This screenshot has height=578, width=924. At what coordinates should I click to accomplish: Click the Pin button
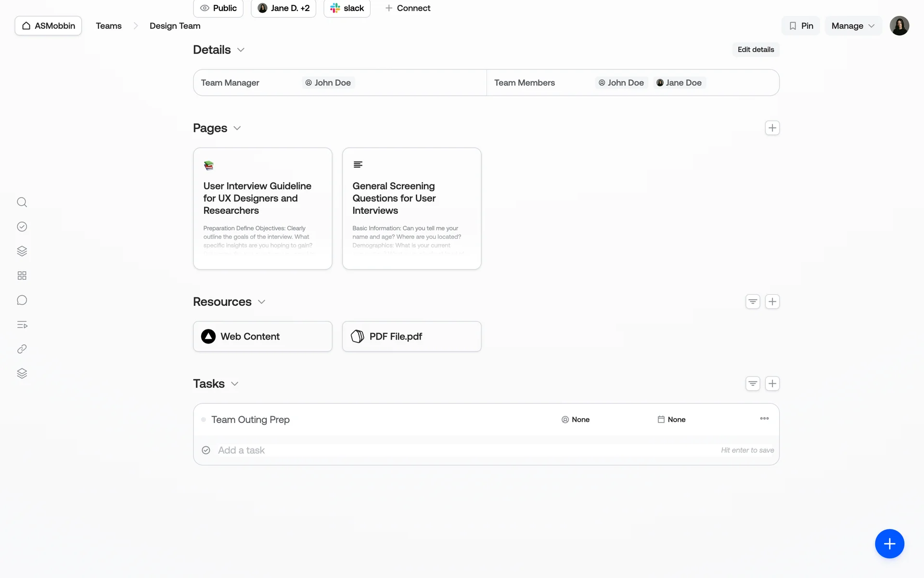[801, 26]
